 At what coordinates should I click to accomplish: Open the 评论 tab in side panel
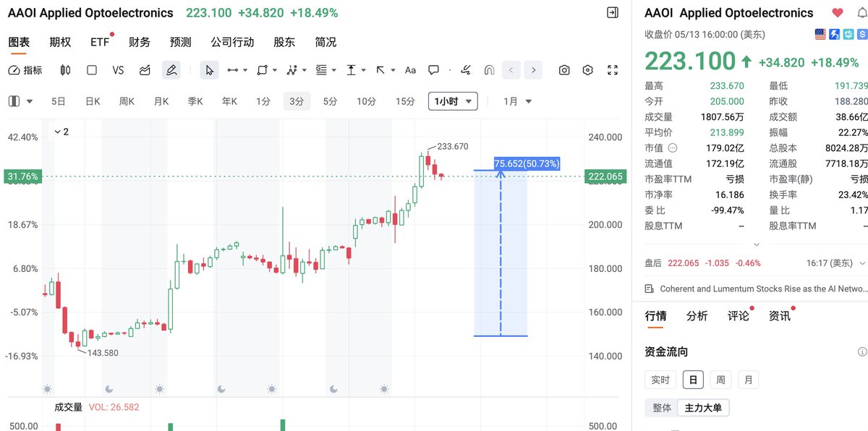(739, 316)
